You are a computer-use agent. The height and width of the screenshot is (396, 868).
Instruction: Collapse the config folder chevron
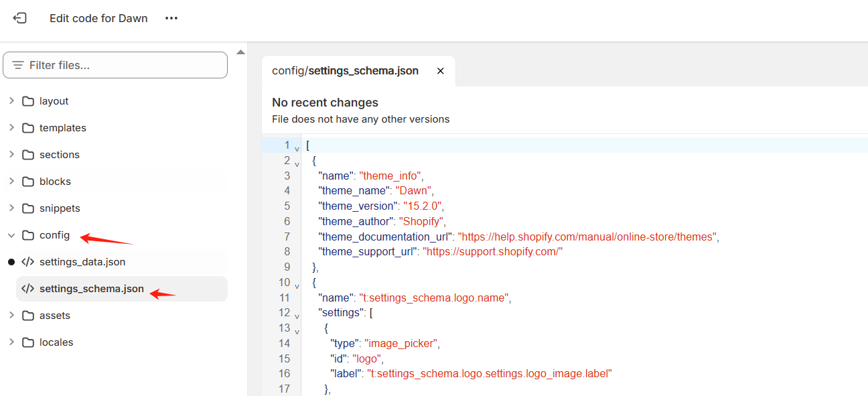11,235
